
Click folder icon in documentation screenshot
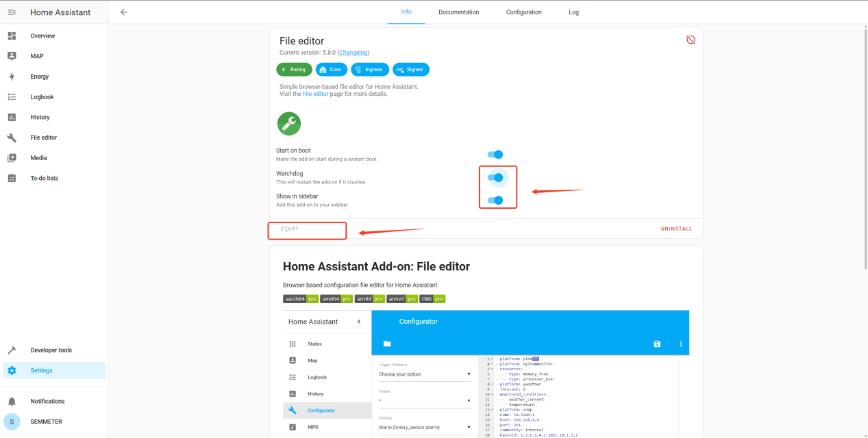click(387, 344)
